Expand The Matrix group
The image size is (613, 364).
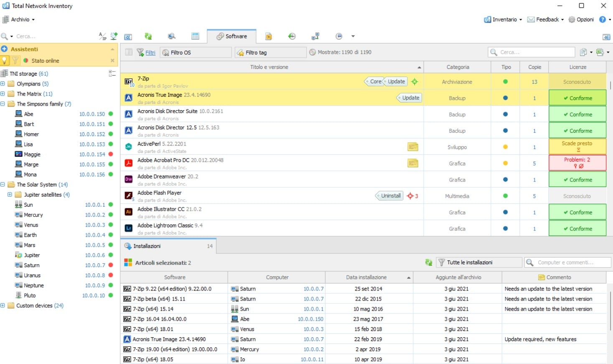click(x=3, y=94)
